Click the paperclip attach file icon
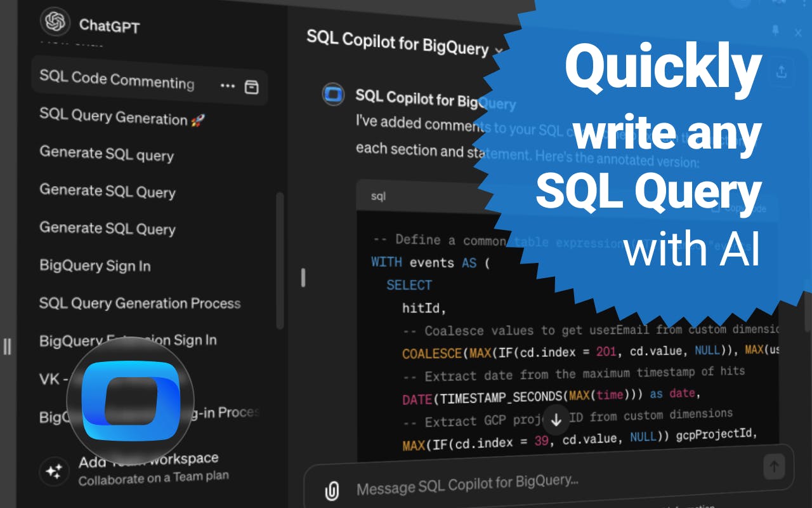Screen dimensions: 812x508 coord(331,490)
